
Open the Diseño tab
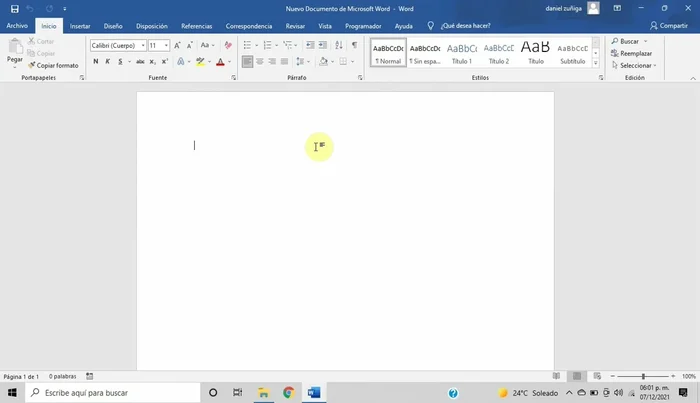113,26
